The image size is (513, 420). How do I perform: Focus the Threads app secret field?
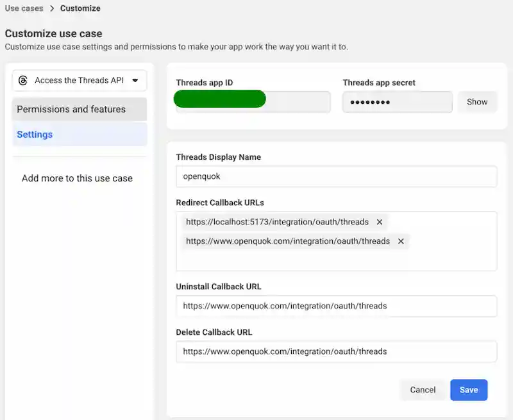398,102
